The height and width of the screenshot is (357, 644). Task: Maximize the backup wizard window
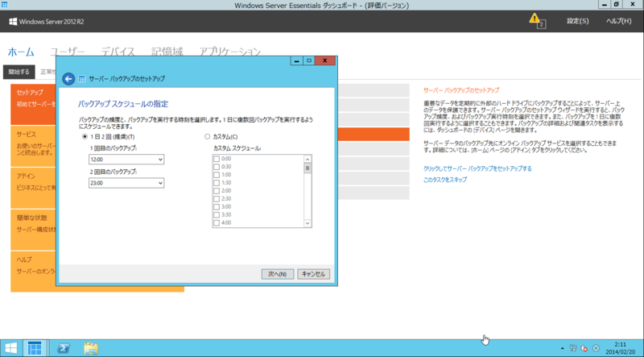point(309,60)
